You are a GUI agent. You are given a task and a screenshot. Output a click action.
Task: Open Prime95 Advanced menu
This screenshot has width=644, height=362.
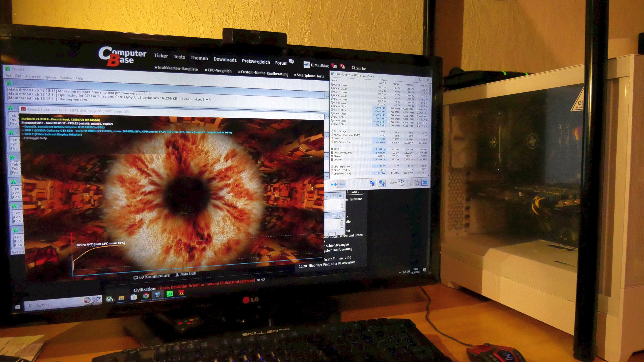pos(33,76)
